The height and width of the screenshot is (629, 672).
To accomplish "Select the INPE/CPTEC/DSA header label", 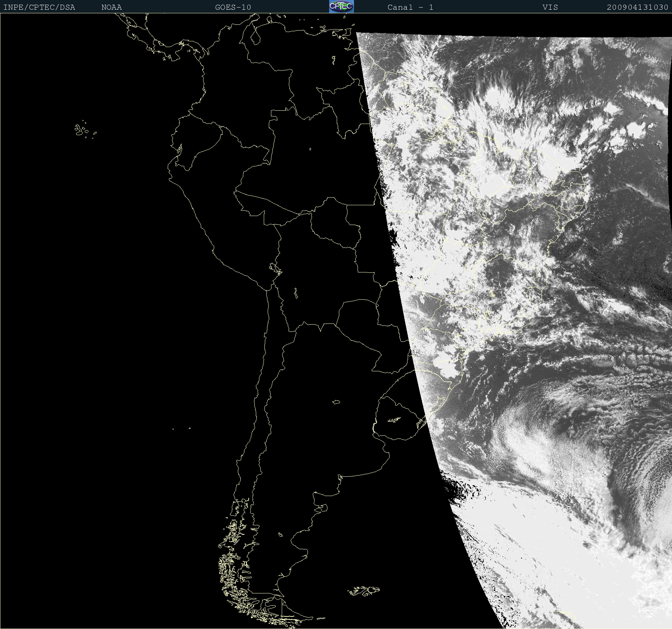I will click(39, 7).
